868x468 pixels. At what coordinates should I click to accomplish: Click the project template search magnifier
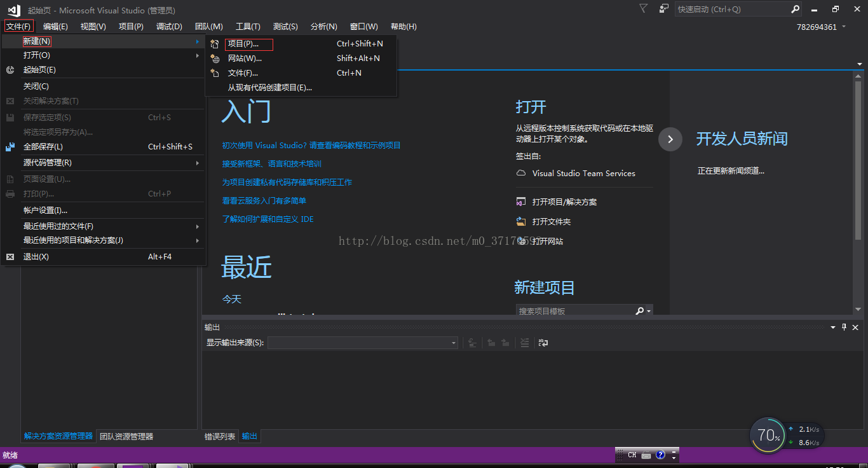coord(640,311)
